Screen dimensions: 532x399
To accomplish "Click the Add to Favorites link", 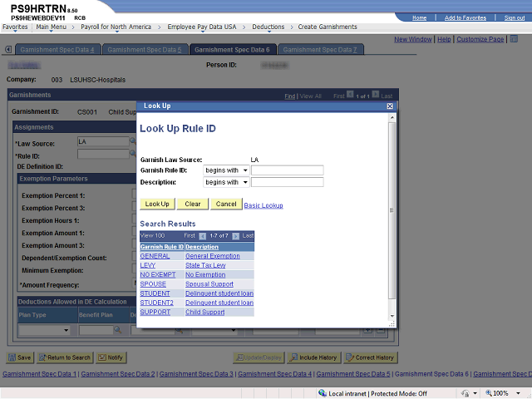I will point(465,17).
